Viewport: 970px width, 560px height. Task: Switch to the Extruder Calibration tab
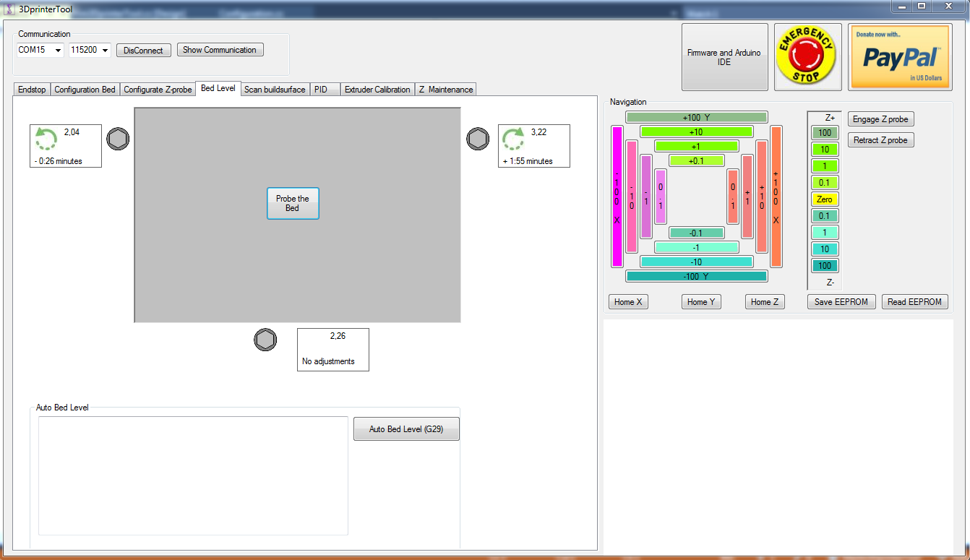(377, 90)
